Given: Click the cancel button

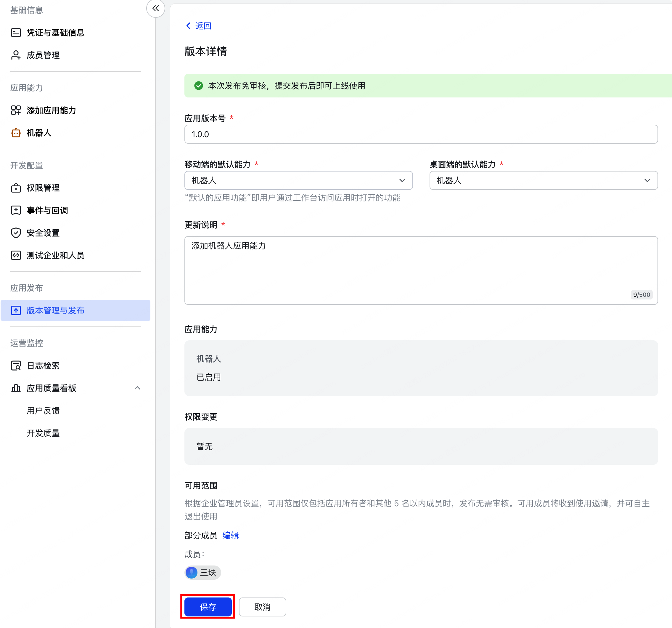Looking at the screenshot, I should click(x=262, y=607).
